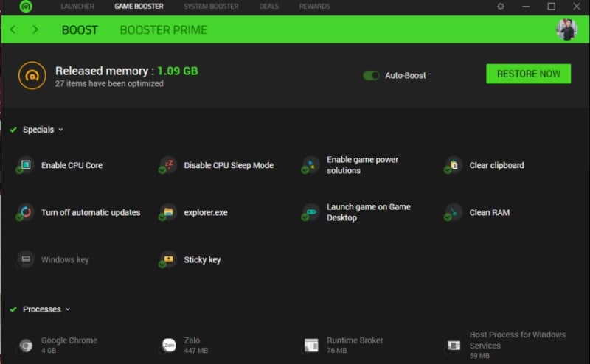Open the Deals tab
The image size is (590, 364).
tap(269, 7)
